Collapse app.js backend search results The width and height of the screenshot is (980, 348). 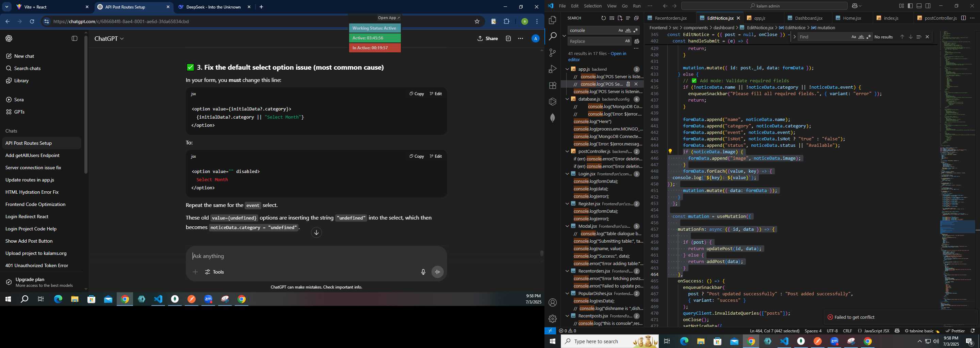567,69
